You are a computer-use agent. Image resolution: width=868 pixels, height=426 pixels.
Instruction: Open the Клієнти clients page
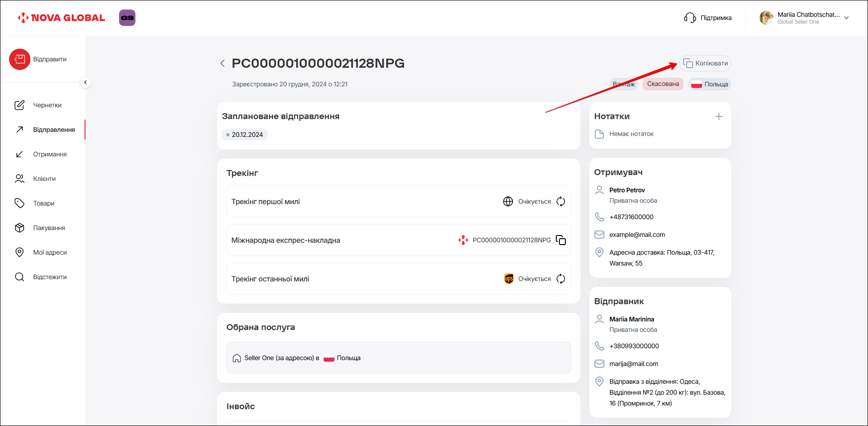click(x=44, y=179)
